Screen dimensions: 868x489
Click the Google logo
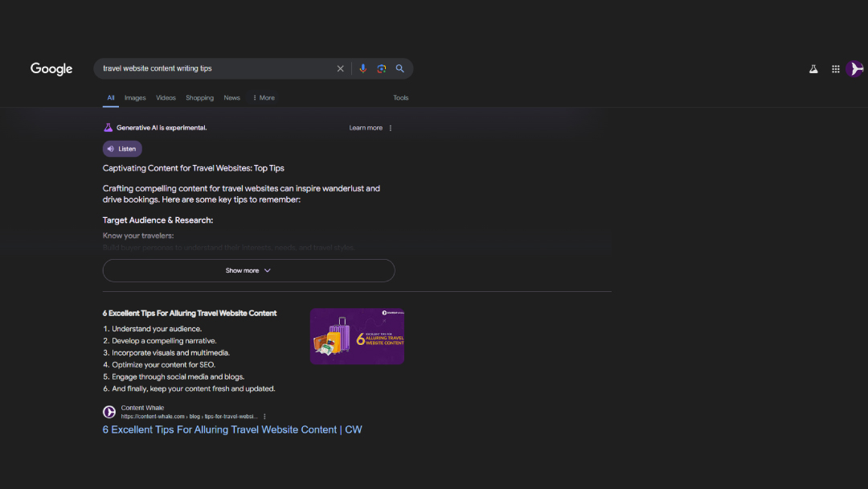pos(51,68)
